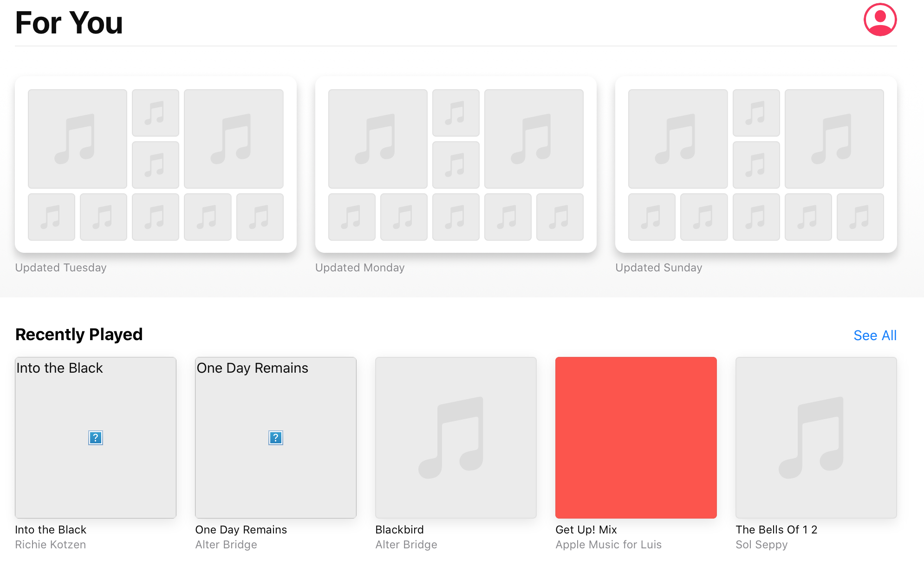The image size is (924, 566).
Task: Open the Blackbird album music note cover
Action: click(455, 437)
